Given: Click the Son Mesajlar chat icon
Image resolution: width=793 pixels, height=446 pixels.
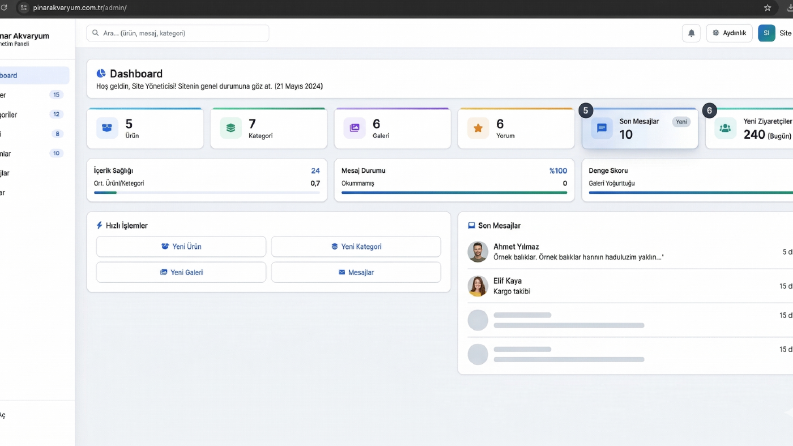Looking at the screenshot, I should pyautogui.click(x=602, y=128).
